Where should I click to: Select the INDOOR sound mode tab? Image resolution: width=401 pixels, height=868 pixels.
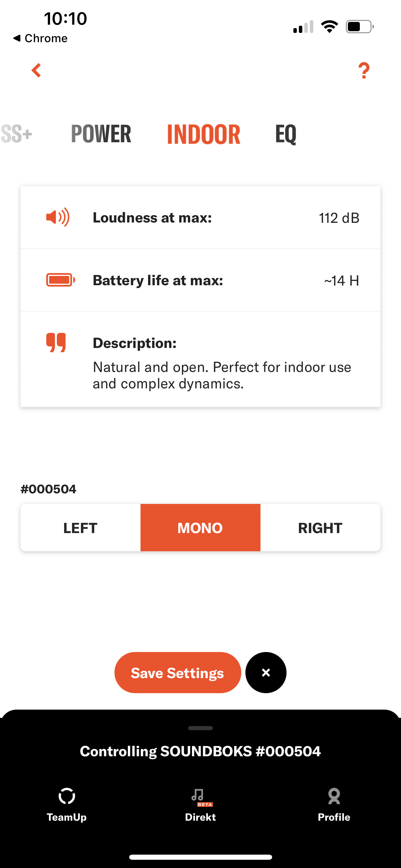pyautogui.click(x=204, y=134)
